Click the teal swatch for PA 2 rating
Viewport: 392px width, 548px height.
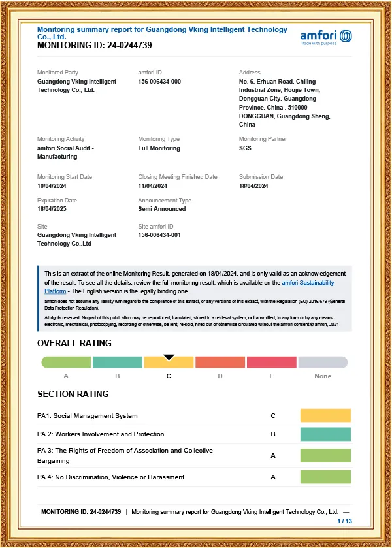point(325,434)
